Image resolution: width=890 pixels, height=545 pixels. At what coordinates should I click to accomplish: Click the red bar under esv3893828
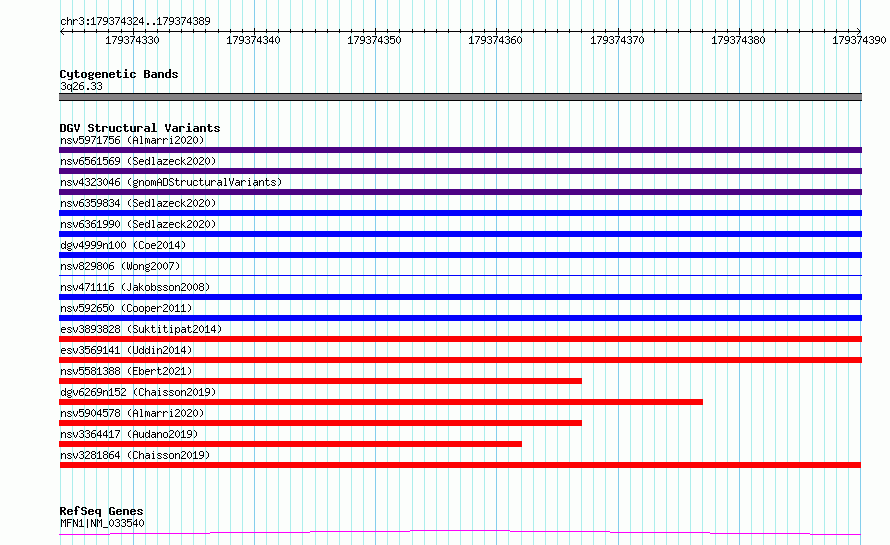pos(460,339)
